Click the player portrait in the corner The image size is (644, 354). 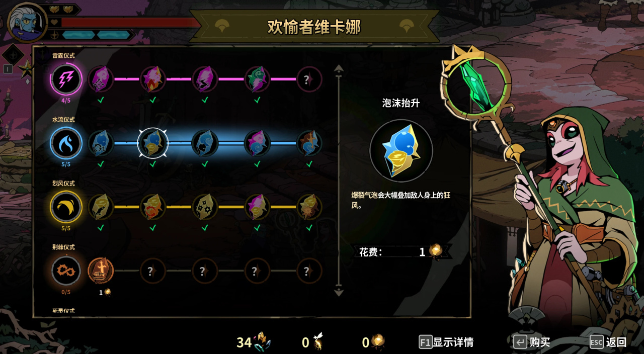27,23
